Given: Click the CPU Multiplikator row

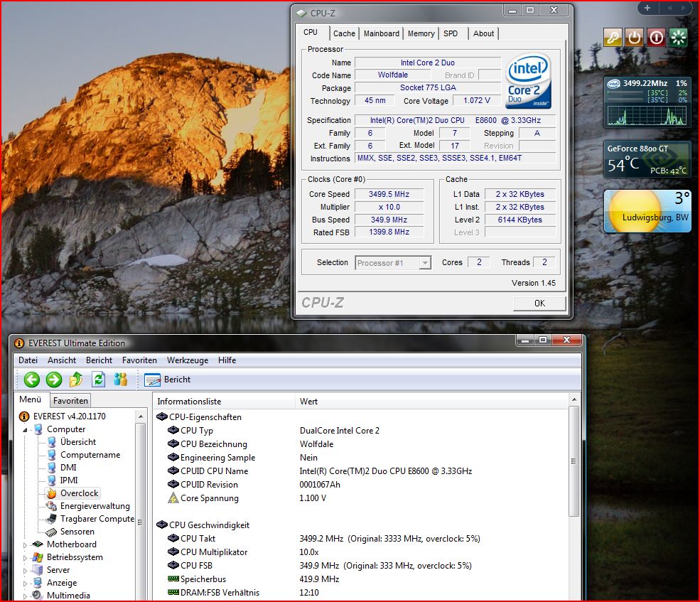Looking at the screenshot, I should (361, 552).
